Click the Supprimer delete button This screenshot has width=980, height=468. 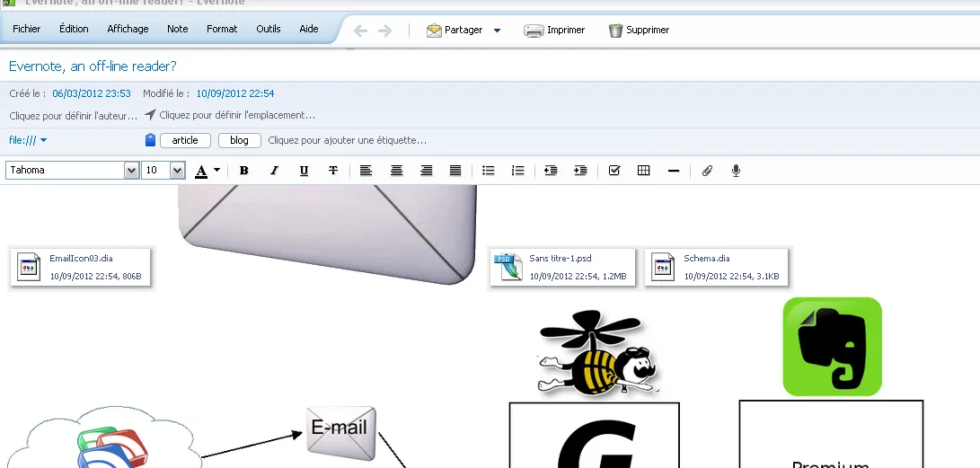(x=639, y=30)
